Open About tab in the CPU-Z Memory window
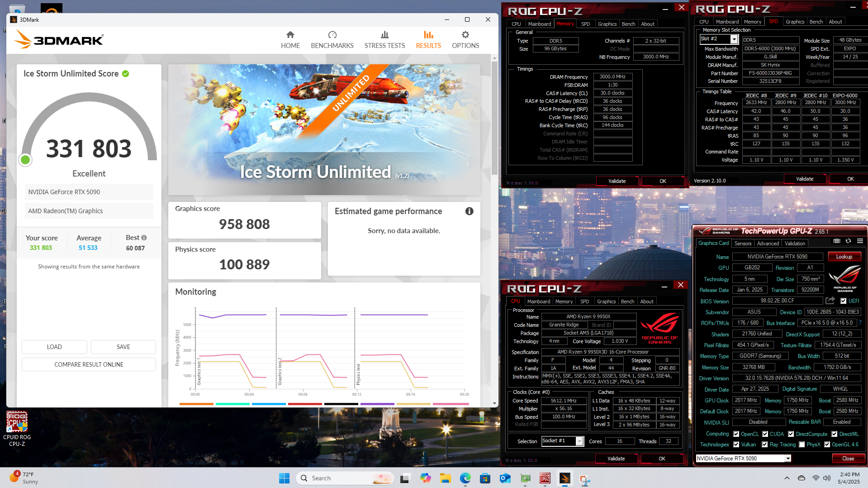Screen dimensions: 868x488 pyautogui.click(x=647, y=24)
